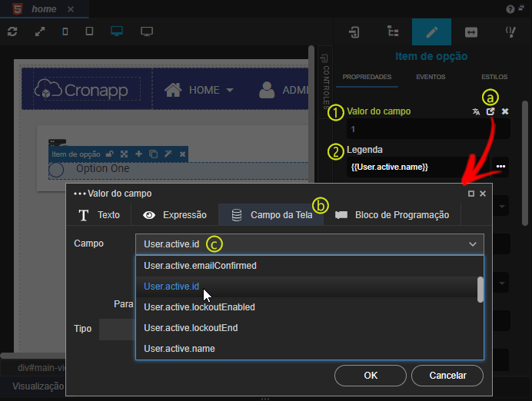Select the wide monitor viewport icon
This screenshot has width=532, height=401.
point(147,31)
